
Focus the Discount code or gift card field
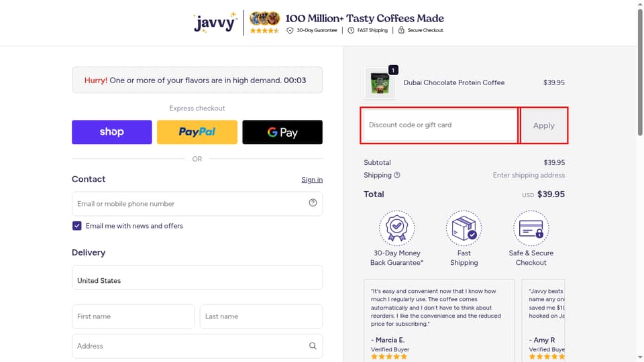click(x=440, y=125)
